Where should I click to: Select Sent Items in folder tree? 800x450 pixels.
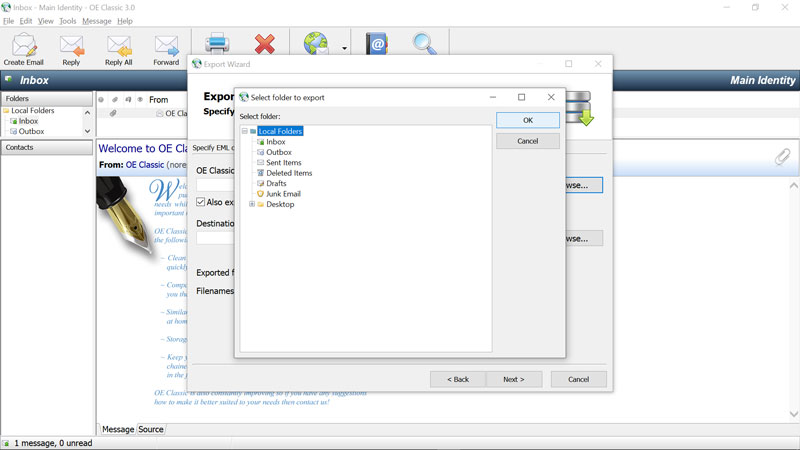click(x=284, y=163)
